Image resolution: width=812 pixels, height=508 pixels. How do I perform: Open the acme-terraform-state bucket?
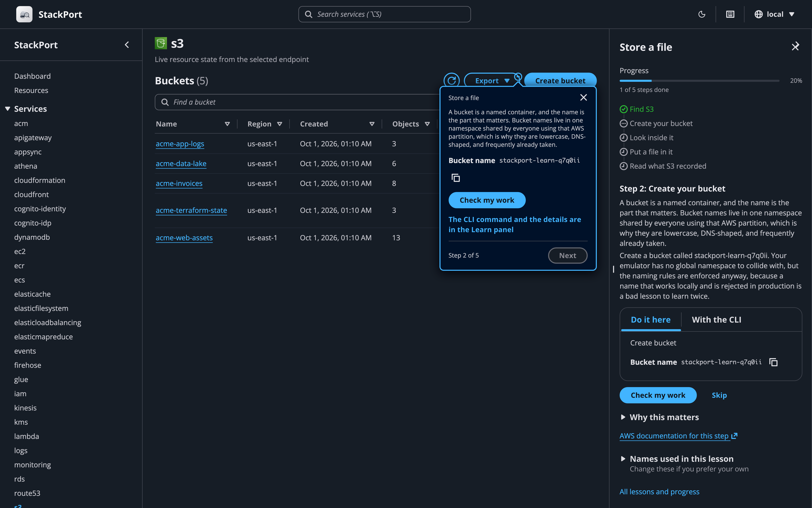tap(191, 210)
